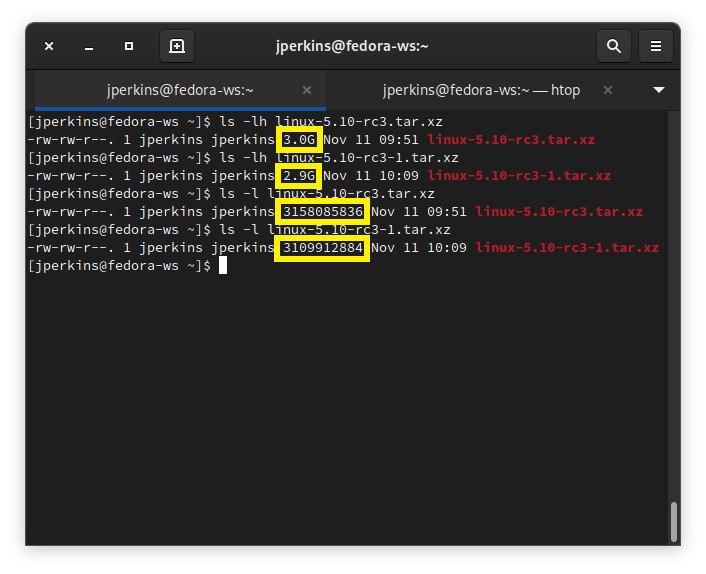
Task: Click the 2.9G file size value
Action: (299, 176)
